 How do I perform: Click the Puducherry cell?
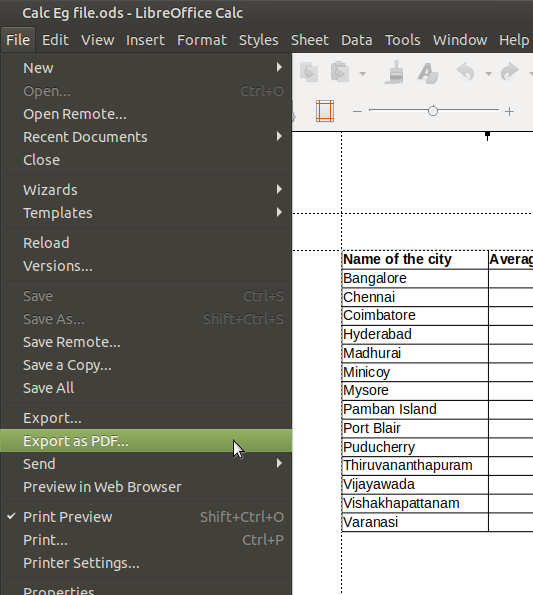[415, 447]
